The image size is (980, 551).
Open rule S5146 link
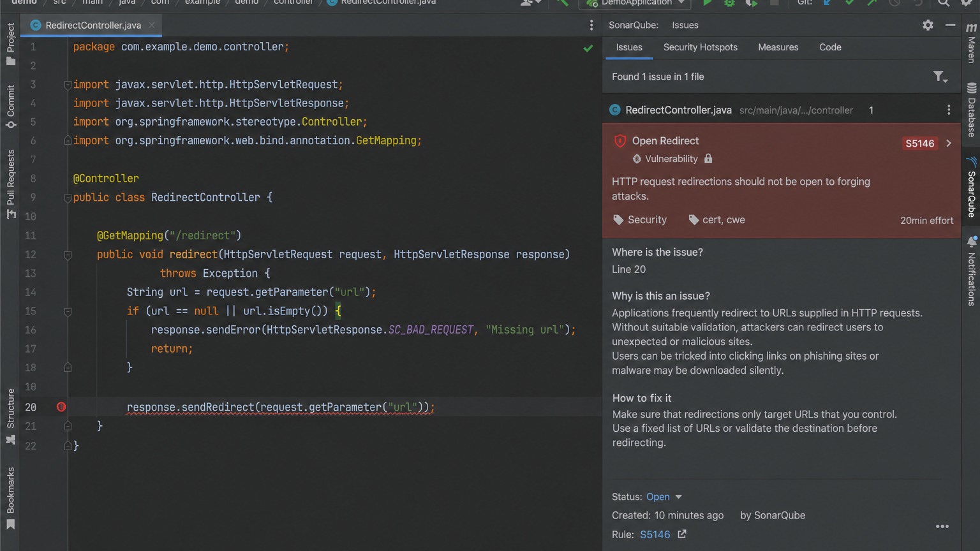(655, 534)
